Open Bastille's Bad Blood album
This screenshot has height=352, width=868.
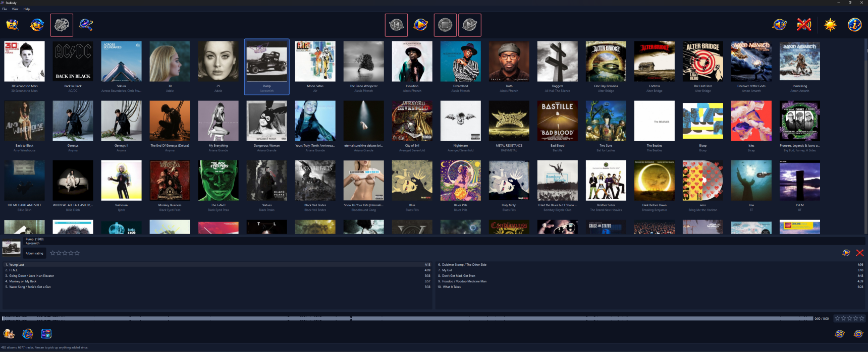coord(557,121)
